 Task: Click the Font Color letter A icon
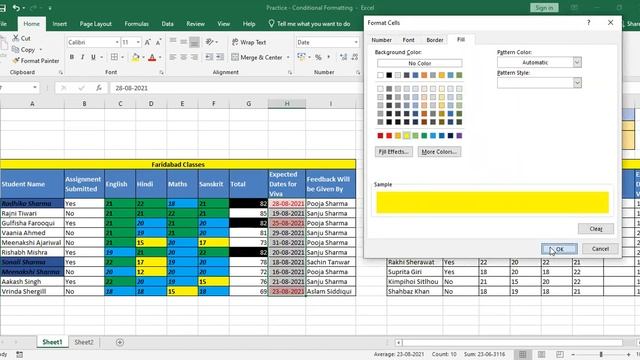coord(152,58)
